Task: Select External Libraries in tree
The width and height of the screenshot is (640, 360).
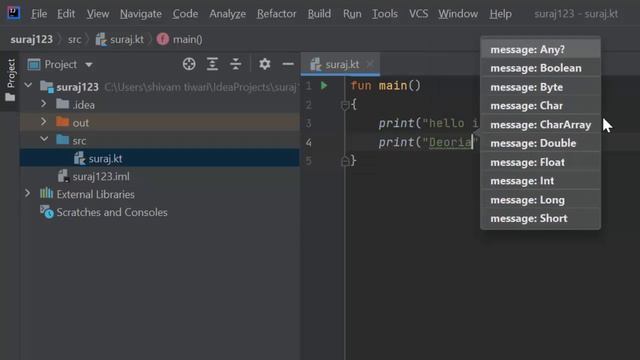Action: (160, 194)
